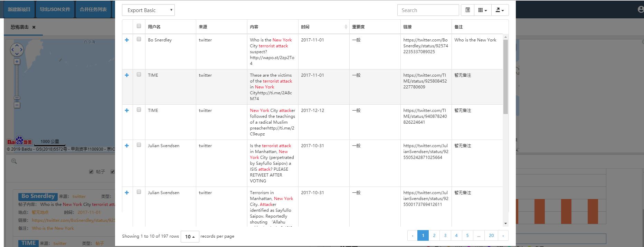The height and width of the screenshot is (247, 644).
Task: Toggle the 帖子 checkbox behind the dialog
Action: pos(91,172)
